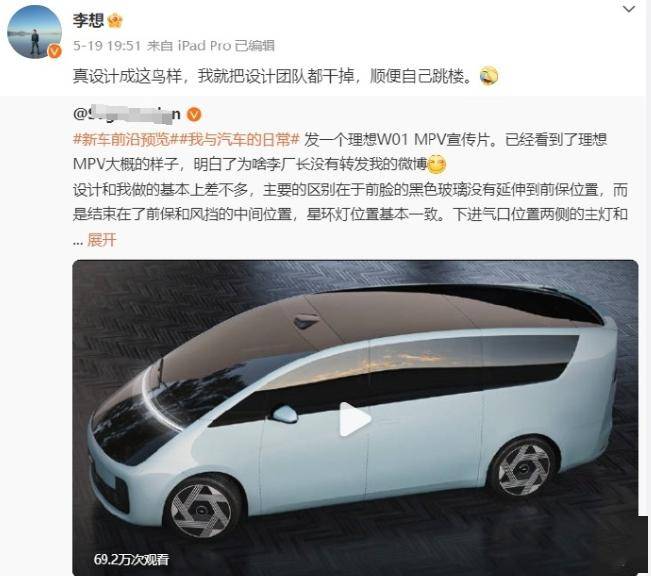Image resolution: width=651 pixels, height=576 pixels.
Task: Click the 已编辑 edited label
Action: coord(255,45)
